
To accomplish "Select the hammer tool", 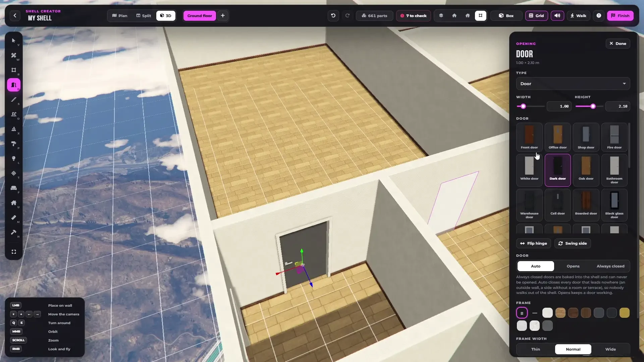I will tap(14, 232).
